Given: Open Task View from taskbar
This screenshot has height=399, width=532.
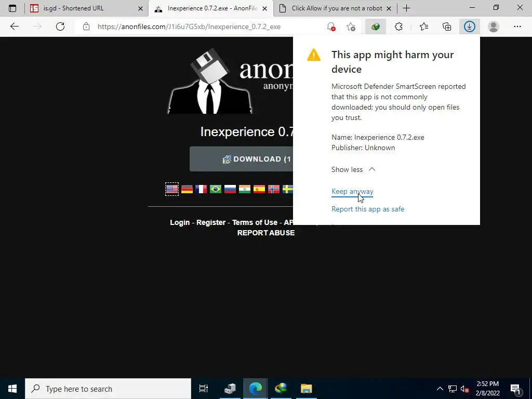Looking at the screenshot, I should (204, 389).
